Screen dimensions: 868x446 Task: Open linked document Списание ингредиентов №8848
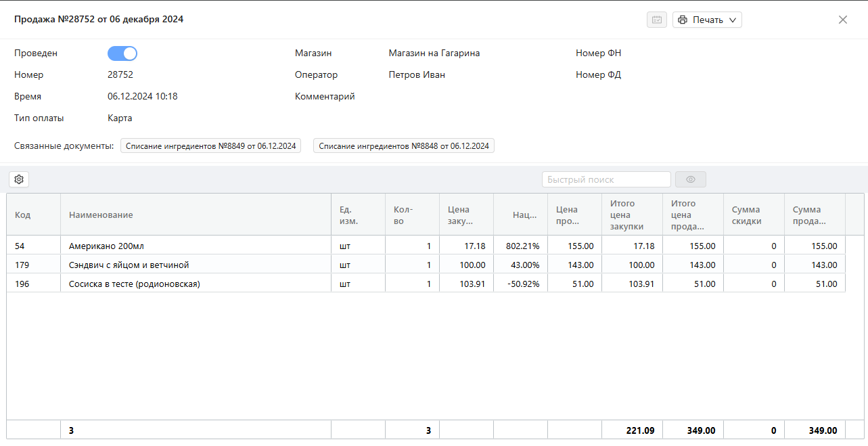tap(403, 146)
